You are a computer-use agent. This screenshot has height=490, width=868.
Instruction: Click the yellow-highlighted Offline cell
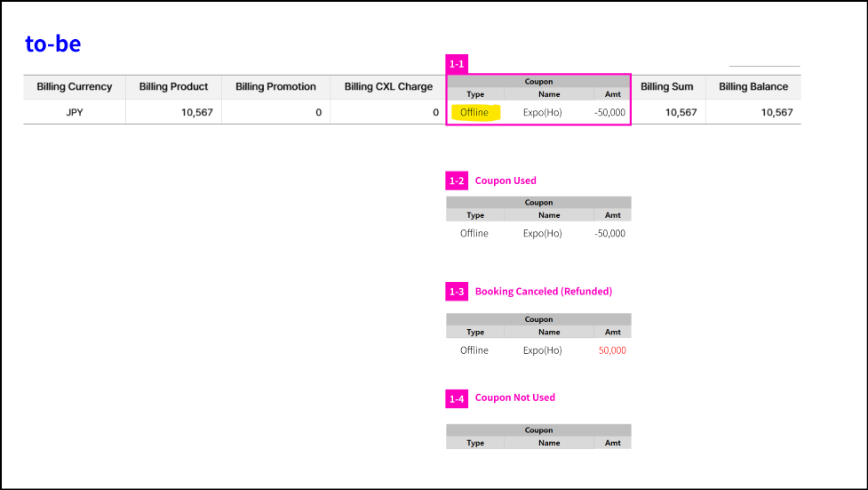pos(475,113)
